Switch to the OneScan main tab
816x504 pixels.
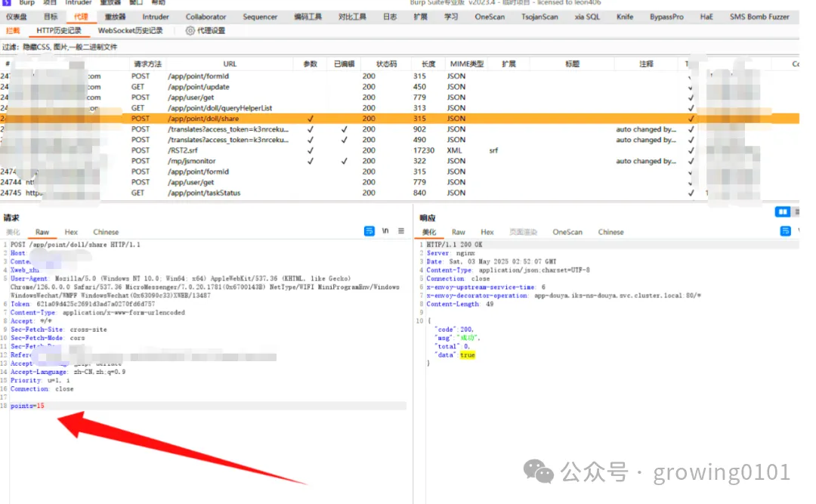pyautogui.click(x=490, y=17)
